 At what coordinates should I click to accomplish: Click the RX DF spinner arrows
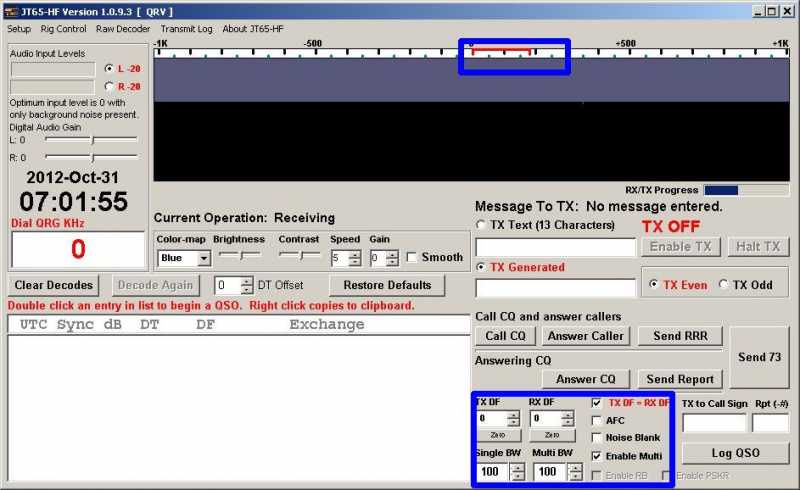coord(567,419)
